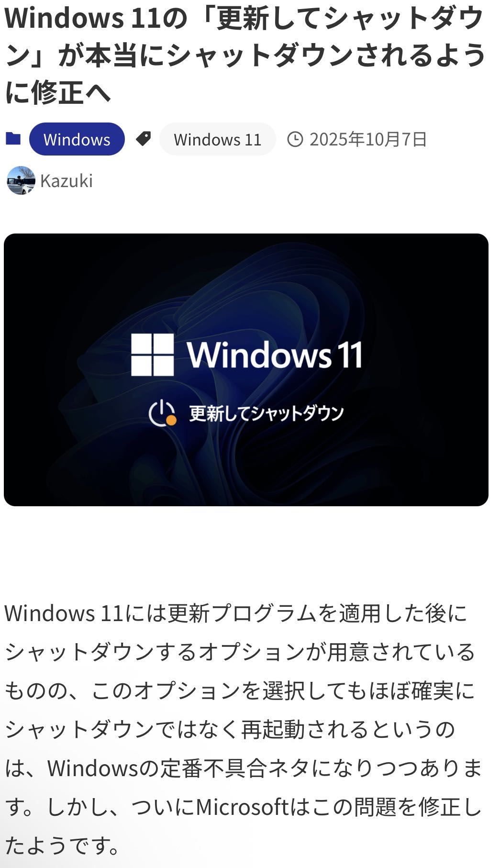Click the black tag icon
The image size is (500, 868).
pos(143,139)
